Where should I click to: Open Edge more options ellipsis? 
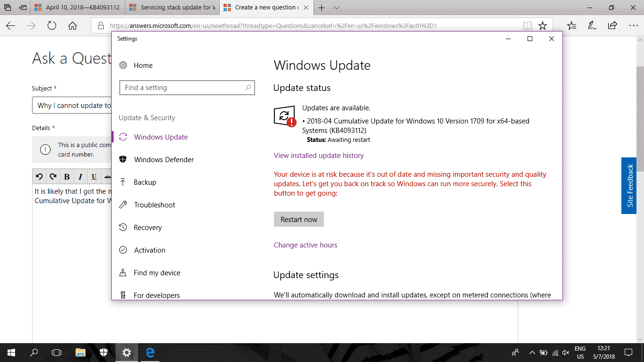(633, 25)
